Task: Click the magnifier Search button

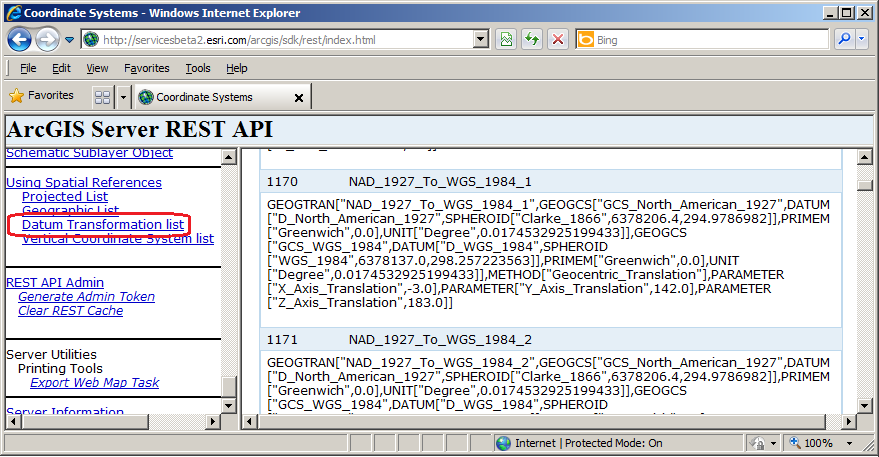Action: coord(843,39)
